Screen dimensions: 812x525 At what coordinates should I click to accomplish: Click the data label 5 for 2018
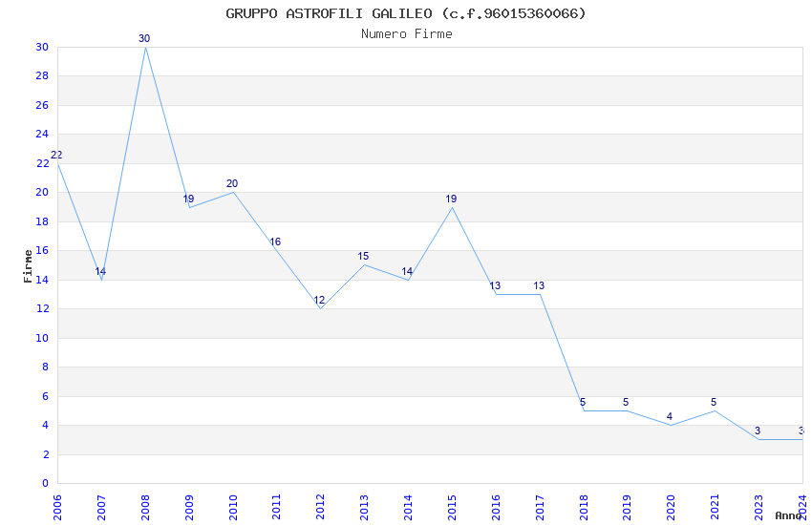583,403
